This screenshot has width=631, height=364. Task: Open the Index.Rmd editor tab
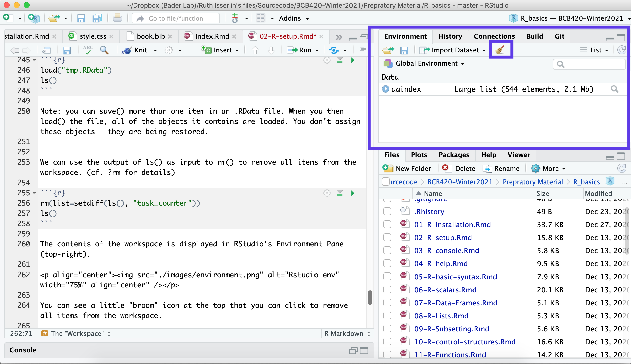[x=212, y=36]
